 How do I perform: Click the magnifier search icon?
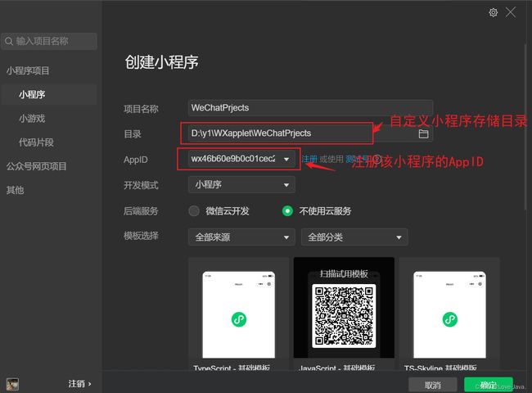9,42
